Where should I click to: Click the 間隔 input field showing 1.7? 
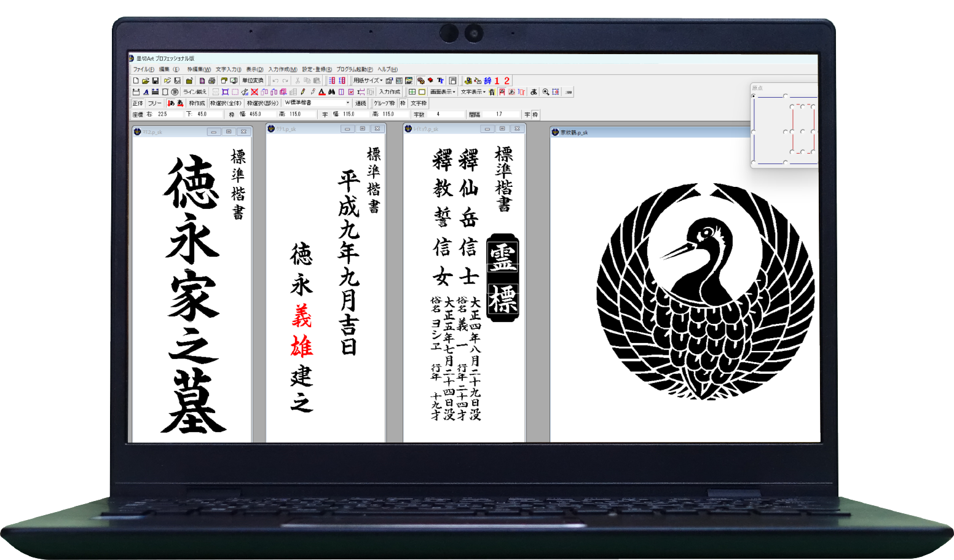(502, 115)
